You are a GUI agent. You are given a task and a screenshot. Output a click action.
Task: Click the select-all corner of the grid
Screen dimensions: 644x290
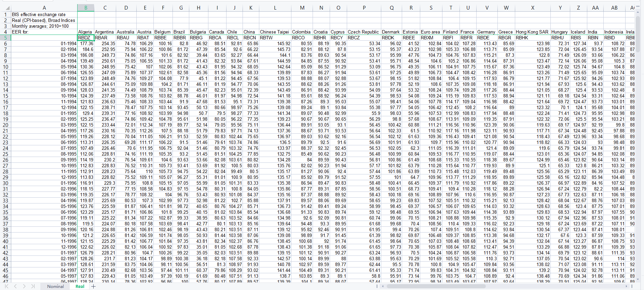(5, 8)
